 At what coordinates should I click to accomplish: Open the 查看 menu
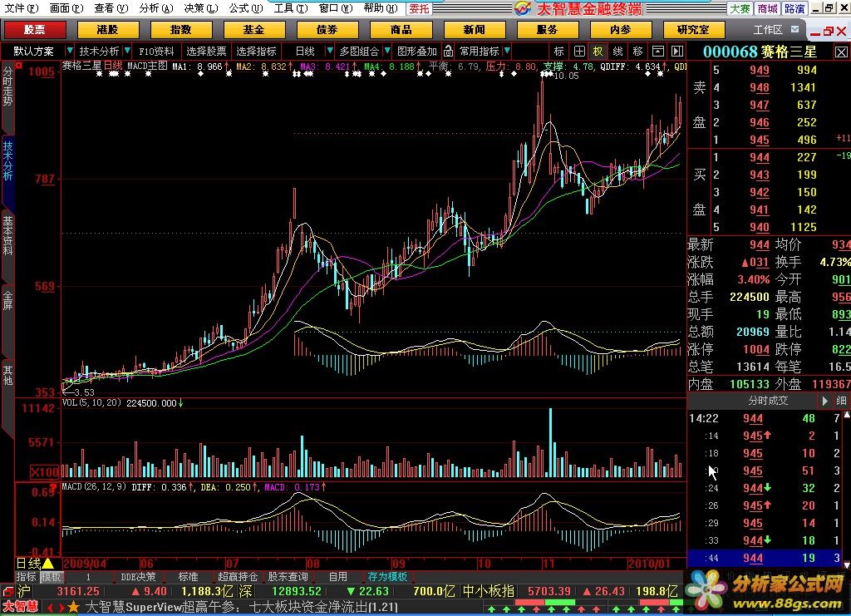click(111, 8)
